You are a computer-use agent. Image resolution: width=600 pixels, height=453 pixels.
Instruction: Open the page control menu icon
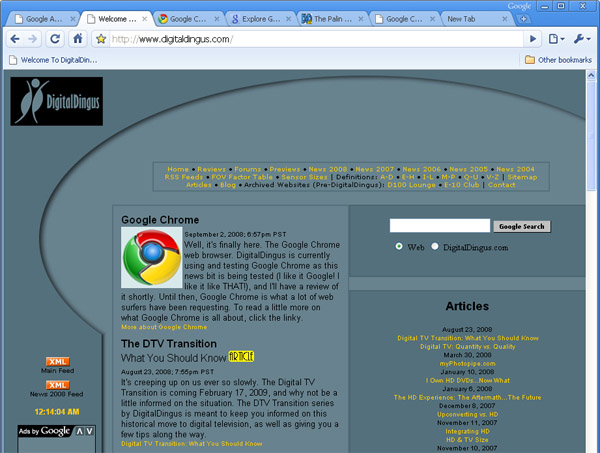pos(556,39)
